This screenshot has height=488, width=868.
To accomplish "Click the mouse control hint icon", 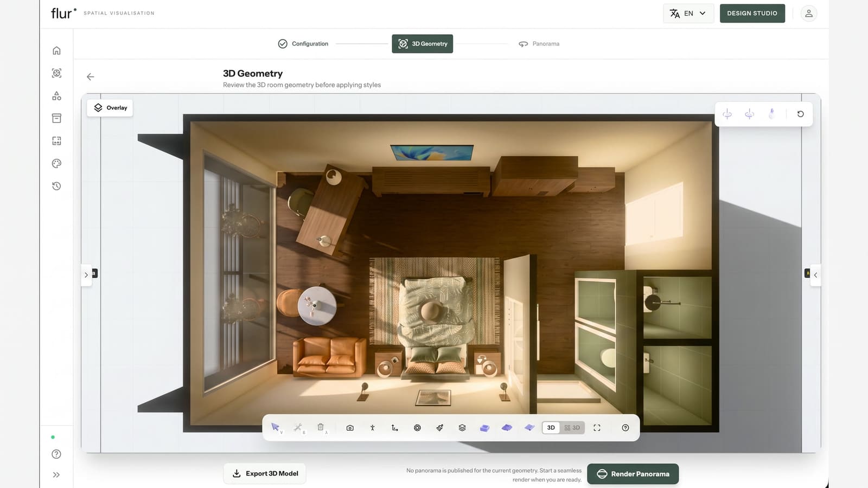I will pyautogui.click(x=771, y=114).
